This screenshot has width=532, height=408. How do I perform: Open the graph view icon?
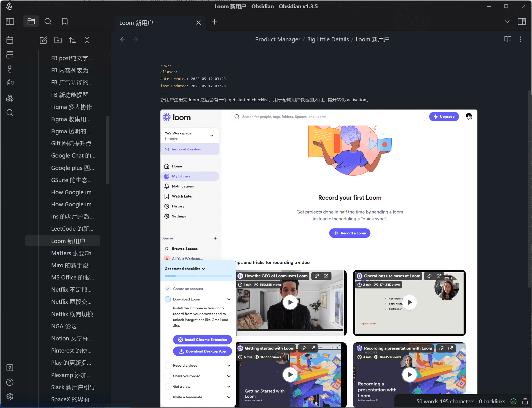coord(10,98)
